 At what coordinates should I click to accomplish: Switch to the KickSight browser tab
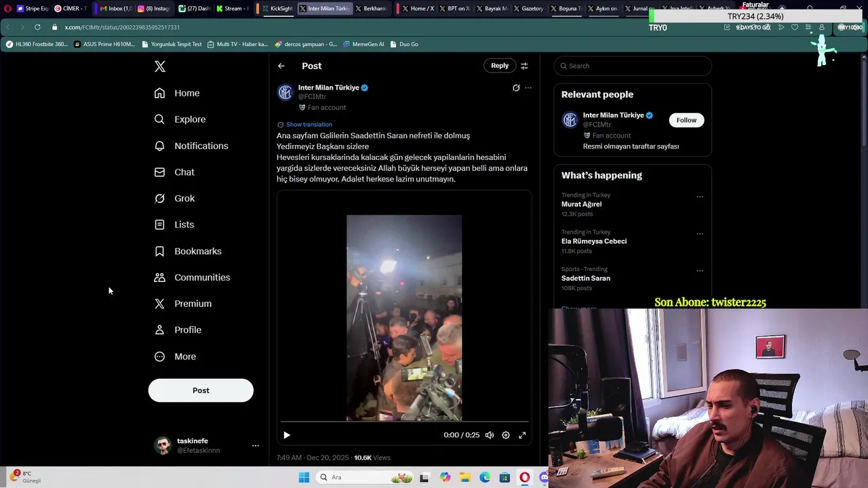click(277, 9)
